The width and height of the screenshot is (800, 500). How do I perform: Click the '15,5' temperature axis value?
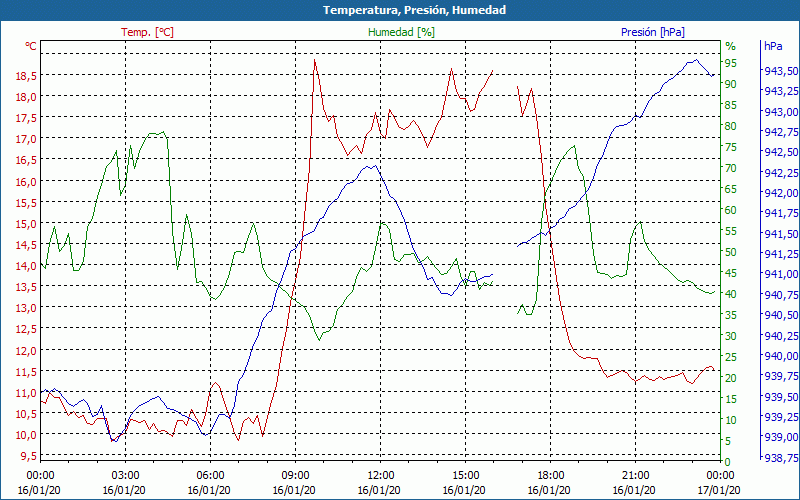tap(26, 202)
